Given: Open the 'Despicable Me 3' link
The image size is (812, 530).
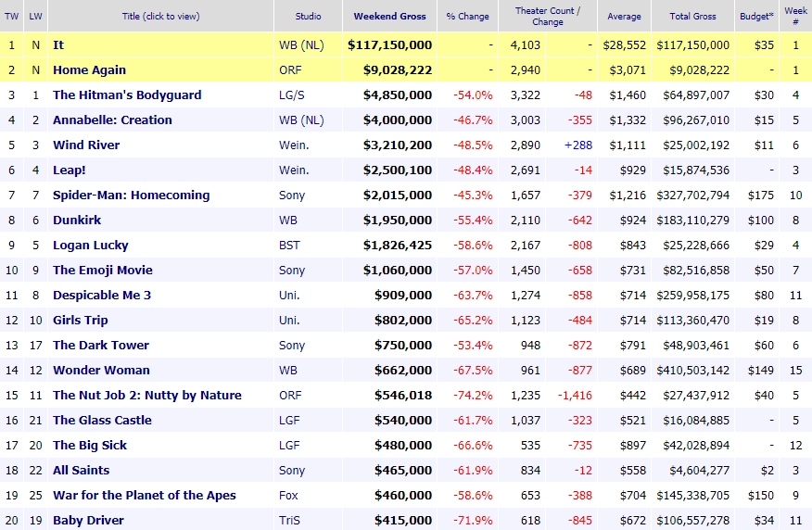Looking at the screenshot, I should 102,295.
